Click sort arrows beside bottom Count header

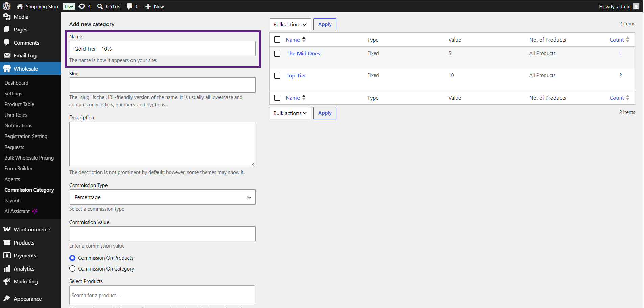(x=628, y=98)
